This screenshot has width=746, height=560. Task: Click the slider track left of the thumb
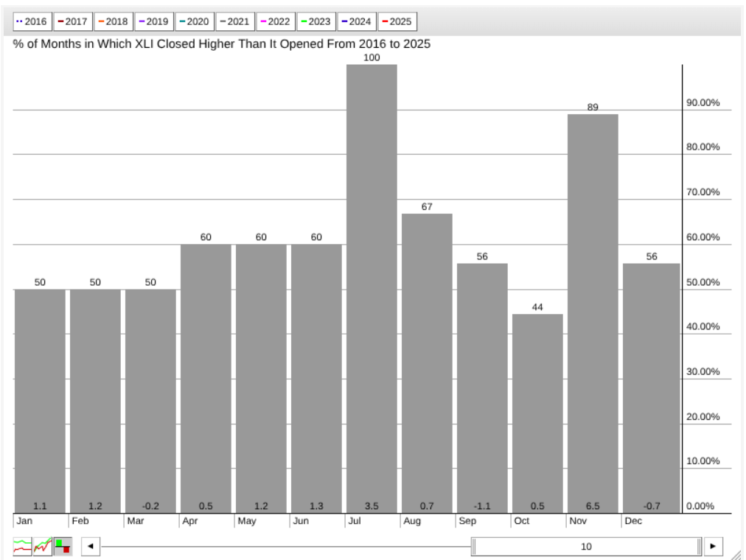[x=285, y=547]
